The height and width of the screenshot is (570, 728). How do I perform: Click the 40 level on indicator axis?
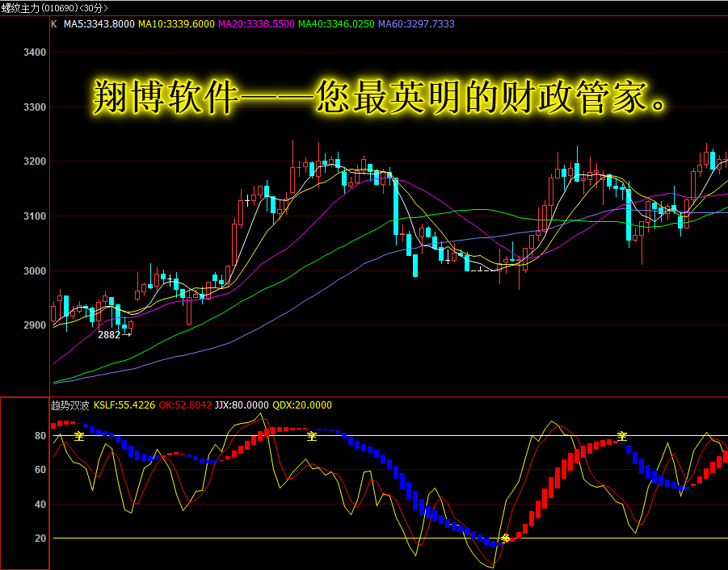pyautogui.click(x=40, y=504)
